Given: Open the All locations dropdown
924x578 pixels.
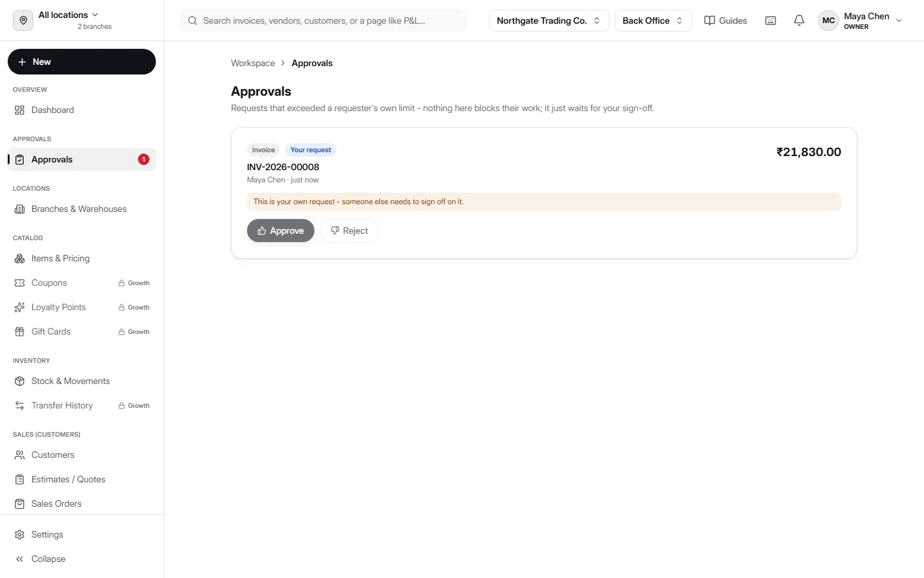Looking at the screenshot, I should pyautogui.click(x=69, y=15).
